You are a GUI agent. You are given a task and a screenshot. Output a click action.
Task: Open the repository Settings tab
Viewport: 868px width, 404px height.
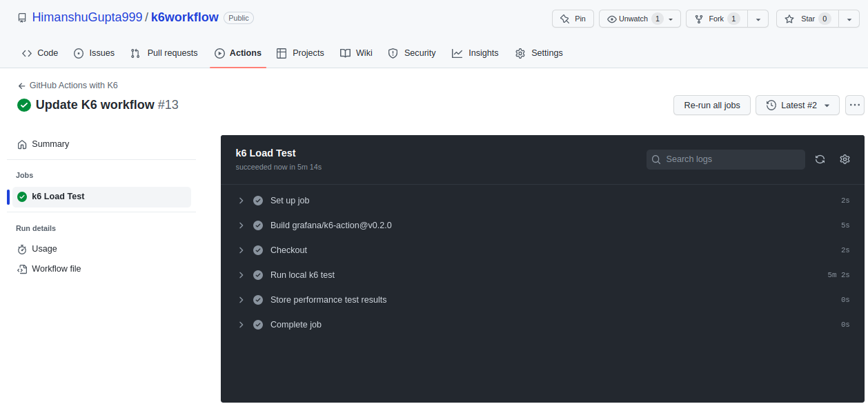tap(539, 53)
